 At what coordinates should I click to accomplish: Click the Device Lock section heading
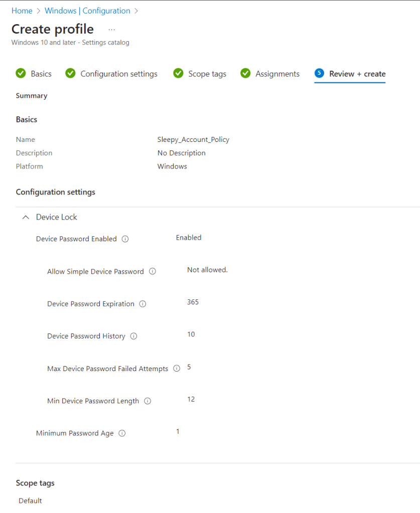[57, 217]
